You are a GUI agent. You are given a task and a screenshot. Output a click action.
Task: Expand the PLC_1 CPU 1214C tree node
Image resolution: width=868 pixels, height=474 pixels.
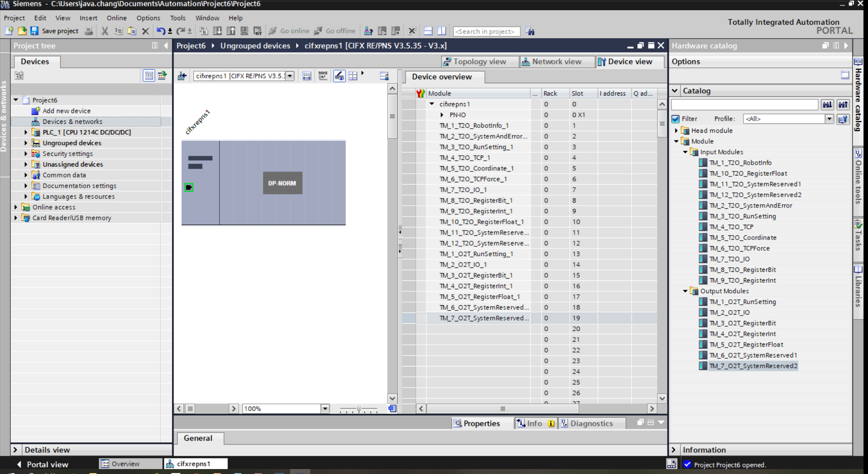[x=26, y=132]
